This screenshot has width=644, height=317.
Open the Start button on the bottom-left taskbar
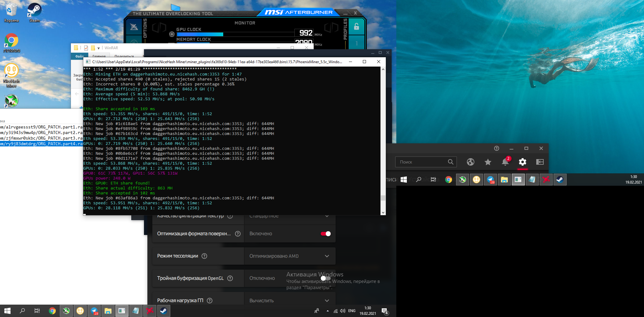(x=7, y=311)
